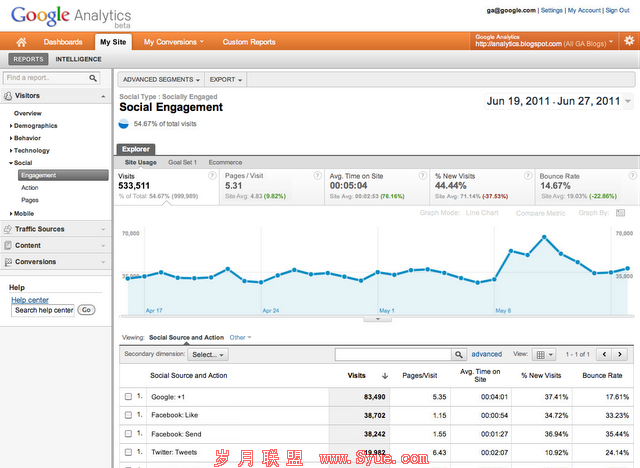Go to next page of table results
Viewport: 640px width, 468px height.
620,354
